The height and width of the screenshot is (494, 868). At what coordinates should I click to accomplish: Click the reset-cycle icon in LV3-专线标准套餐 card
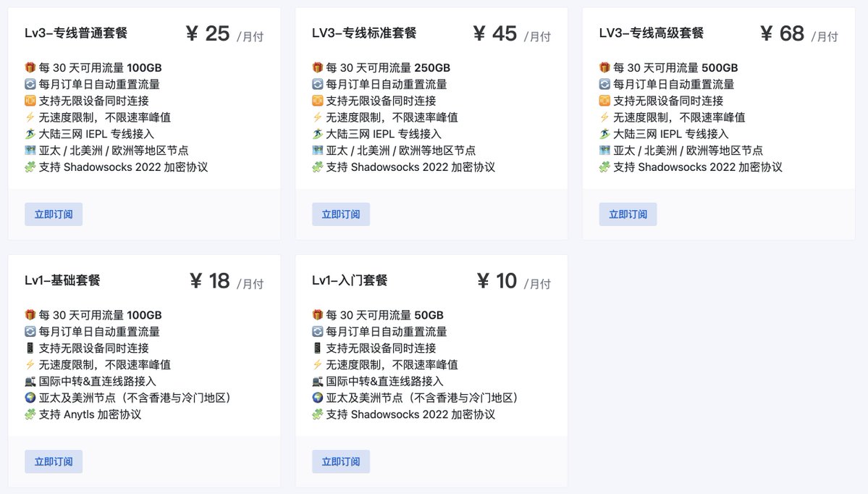[x=317, y=84]
